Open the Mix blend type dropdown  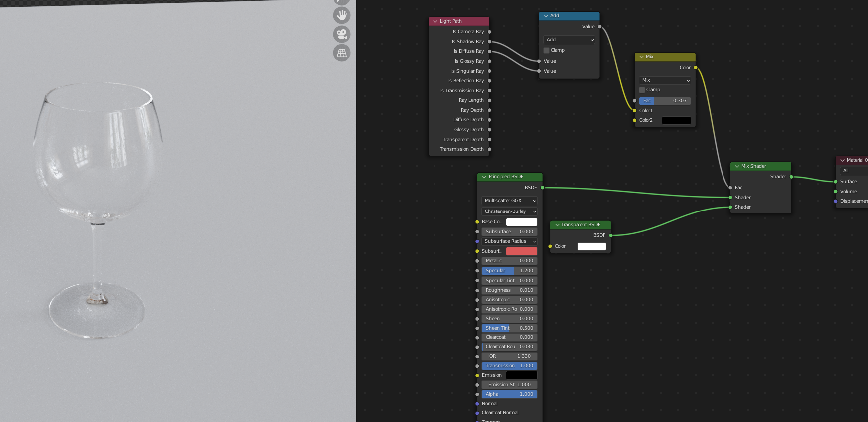[665, 80]
